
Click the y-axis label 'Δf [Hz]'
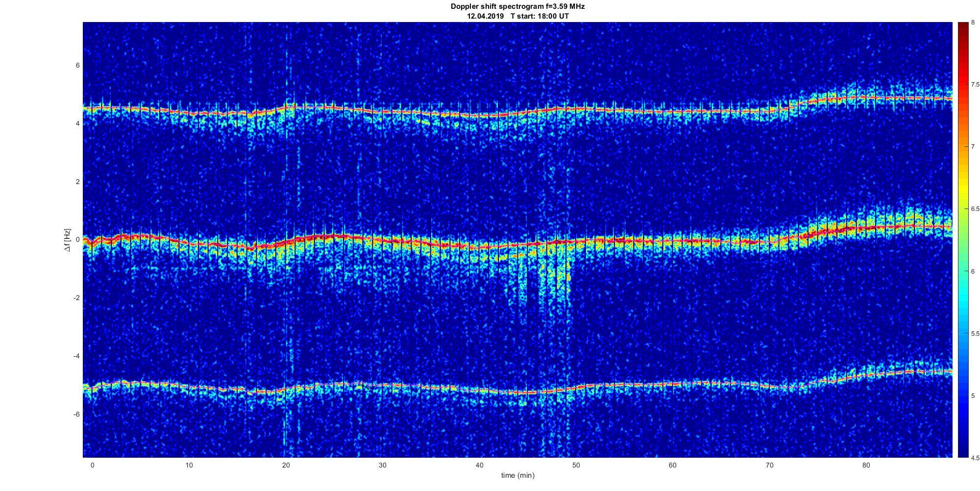point(67,240)
